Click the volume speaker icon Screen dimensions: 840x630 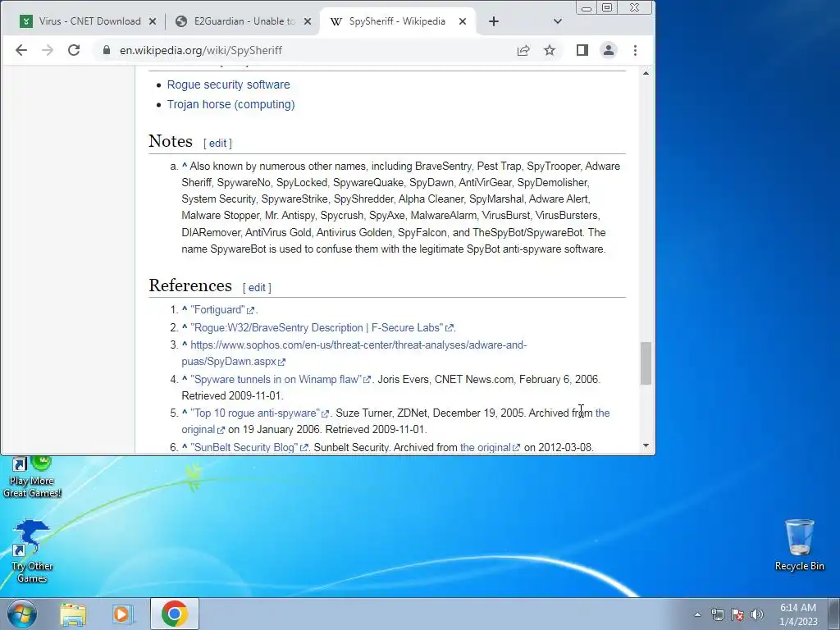[x=757, y=614]
